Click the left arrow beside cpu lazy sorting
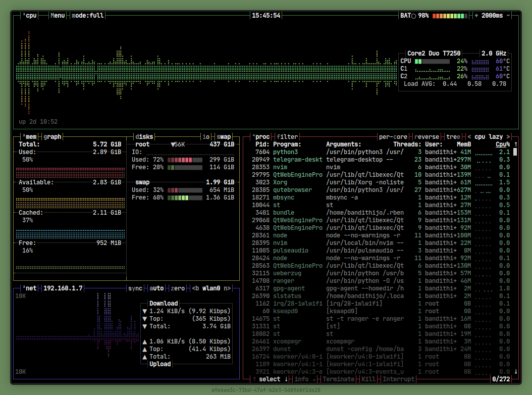Viewport: 532px width, 395px height. (x=469, y=137)
